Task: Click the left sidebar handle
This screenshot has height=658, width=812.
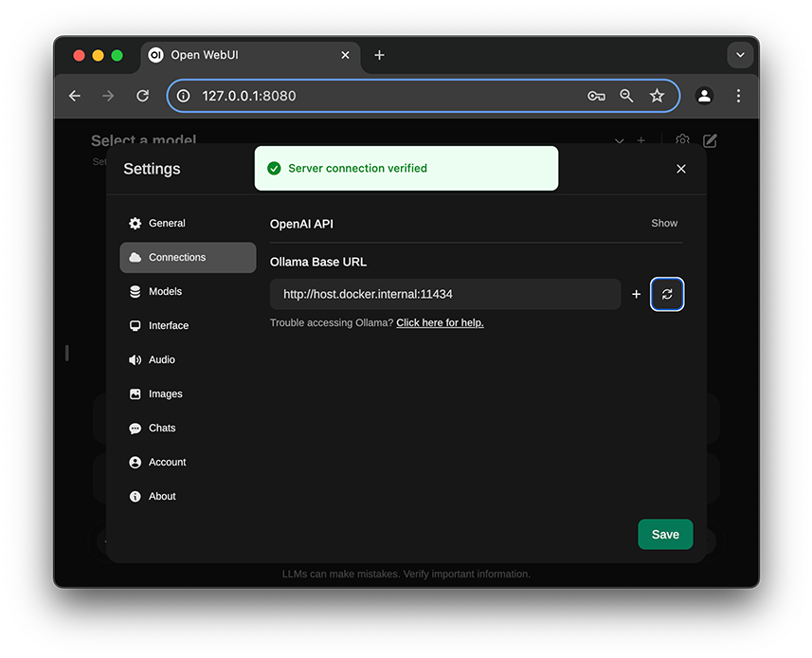Action: [x=67, y=354]
